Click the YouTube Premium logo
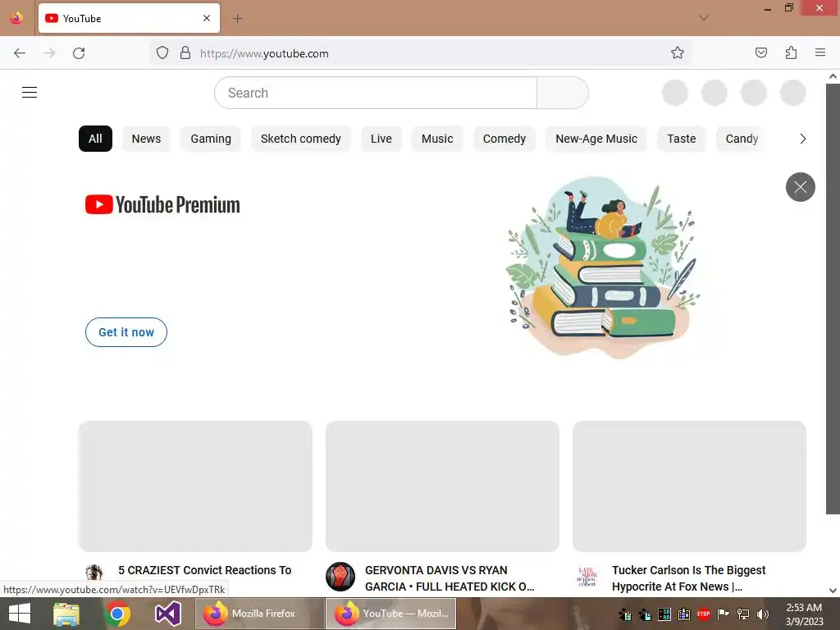The image size is (840, 630). 162,204
